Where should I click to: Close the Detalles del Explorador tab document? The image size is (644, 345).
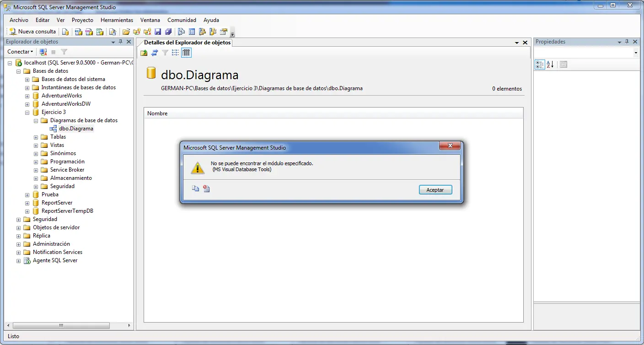tap(525, 43)
